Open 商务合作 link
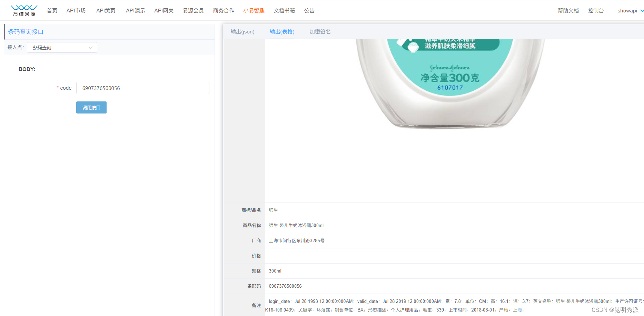Screen dimensions: 644x316 click(x=224, y=11)
